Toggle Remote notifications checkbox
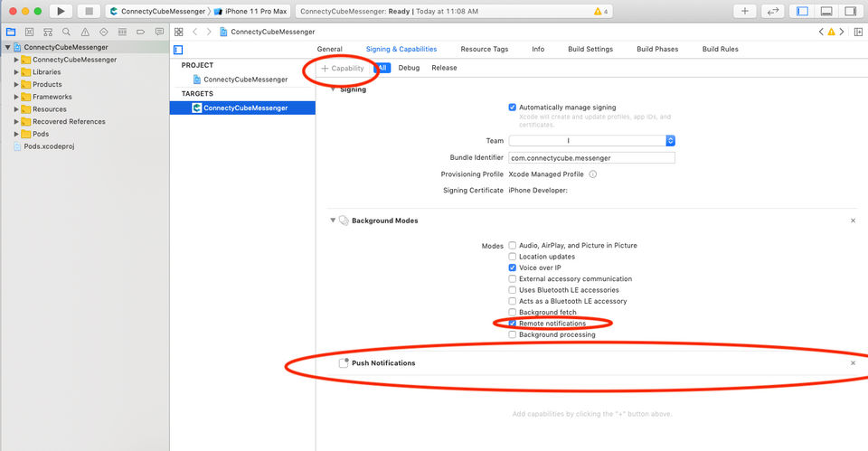The width and height of the screenshot is (868, 451). point(512,324)
